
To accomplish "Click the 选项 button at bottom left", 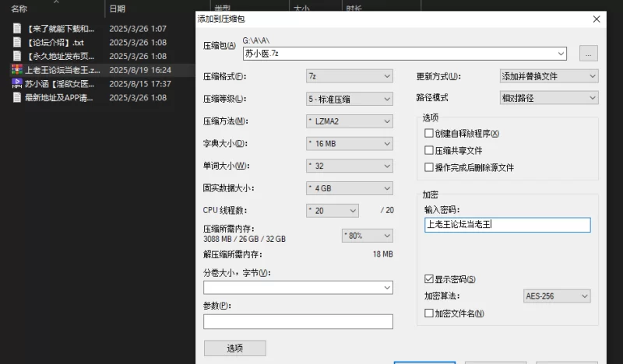I will (x=235, y=348).
